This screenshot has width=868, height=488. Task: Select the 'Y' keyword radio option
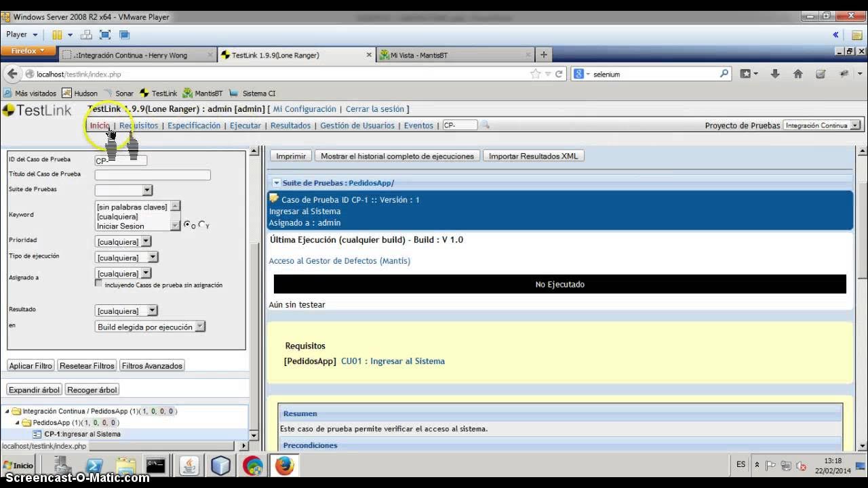[201, 224]
